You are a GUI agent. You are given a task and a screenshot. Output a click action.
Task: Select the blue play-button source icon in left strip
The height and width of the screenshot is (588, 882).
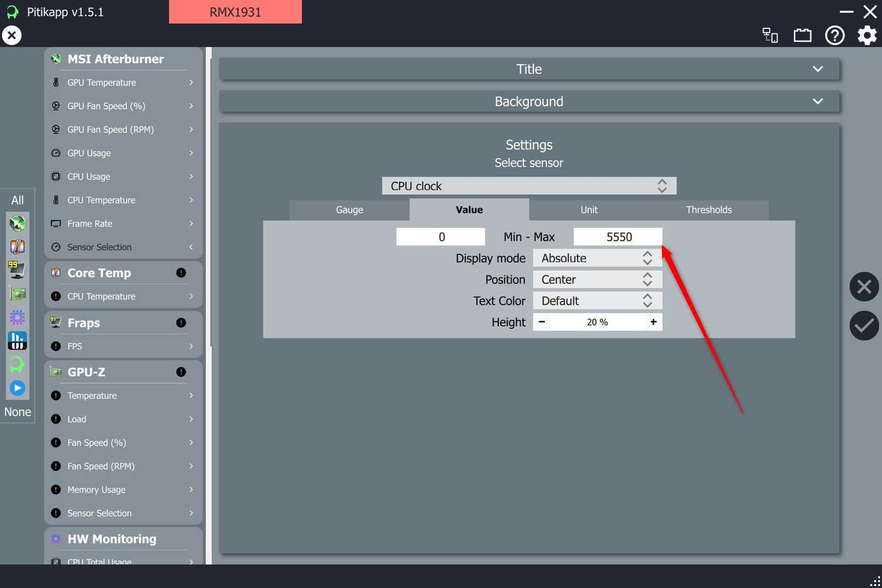tap(17, 388)
